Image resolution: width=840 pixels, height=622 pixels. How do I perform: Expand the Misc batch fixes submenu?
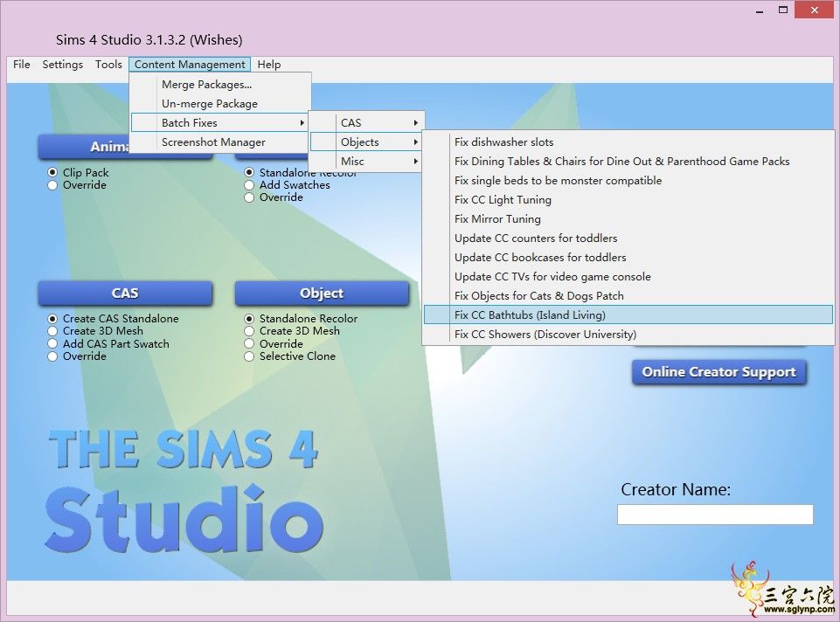click(x=367, y=162)
